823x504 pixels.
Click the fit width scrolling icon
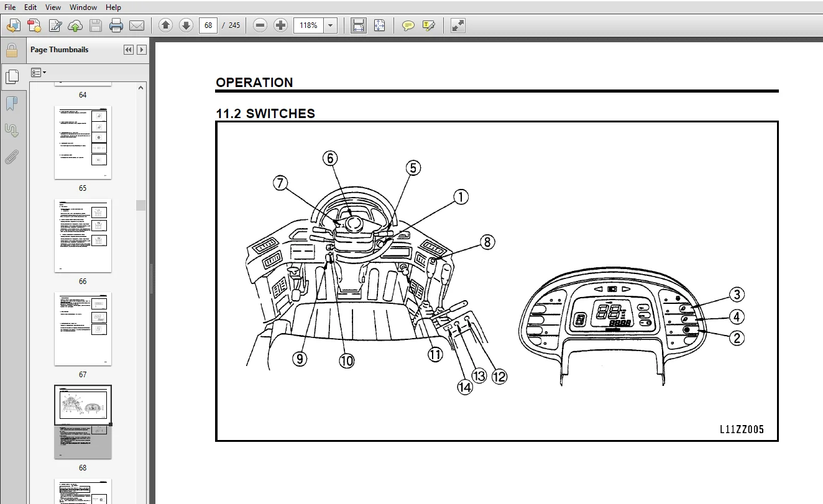click(359, 25)
